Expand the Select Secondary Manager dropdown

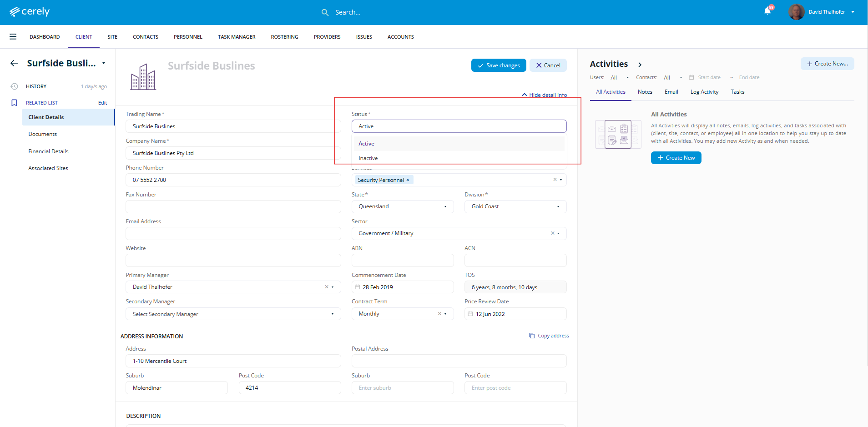pos(233,314)
